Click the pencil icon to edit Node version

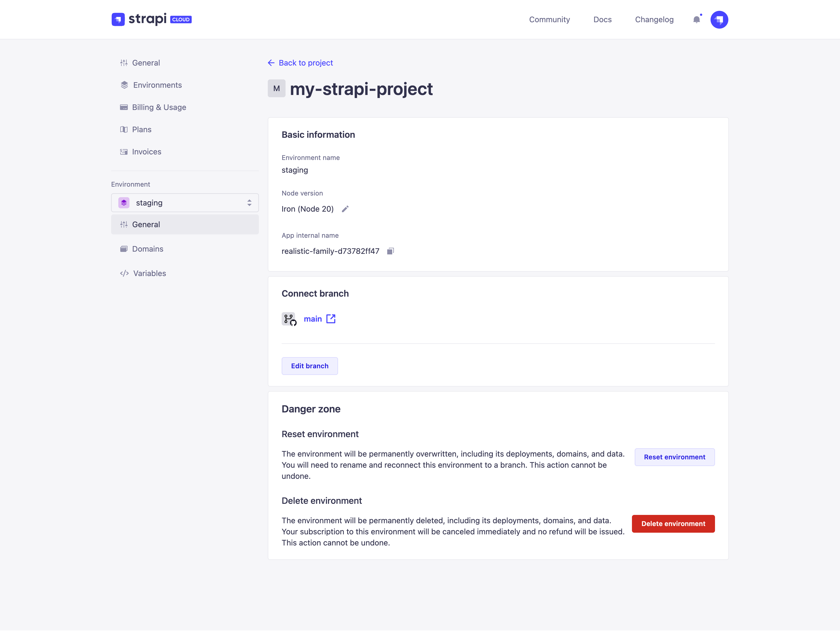tap(345, 209)
